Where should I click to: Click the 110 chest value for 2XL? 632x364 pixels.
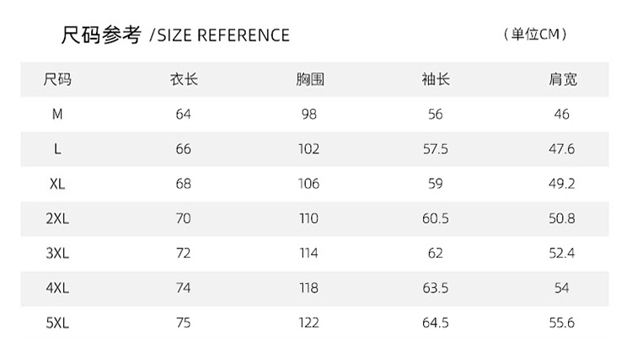click(x=309, y=218)
